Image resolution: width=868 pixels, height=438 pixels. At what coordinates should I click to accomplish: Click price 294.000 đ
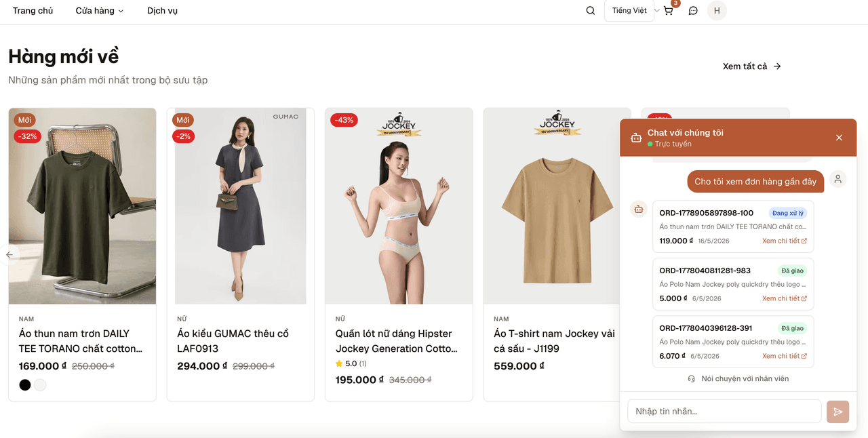pos(201,366)
